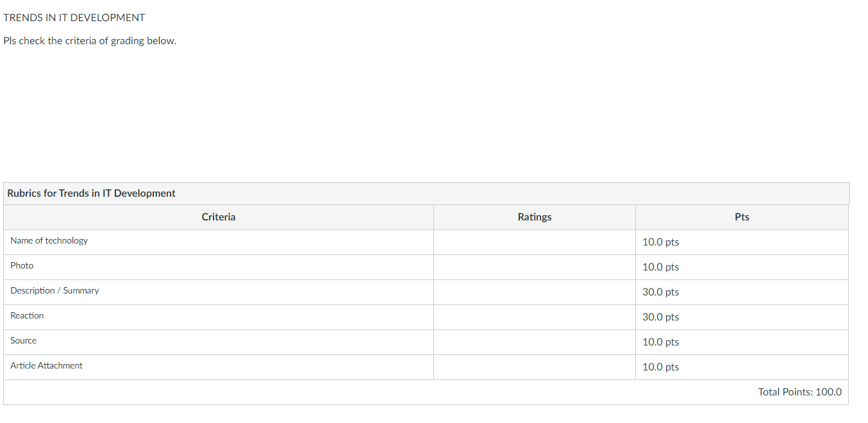Click the 'Rubrics for Trends in IT Development' title
The height and width of the screenshot is (423, 868).
91,193
